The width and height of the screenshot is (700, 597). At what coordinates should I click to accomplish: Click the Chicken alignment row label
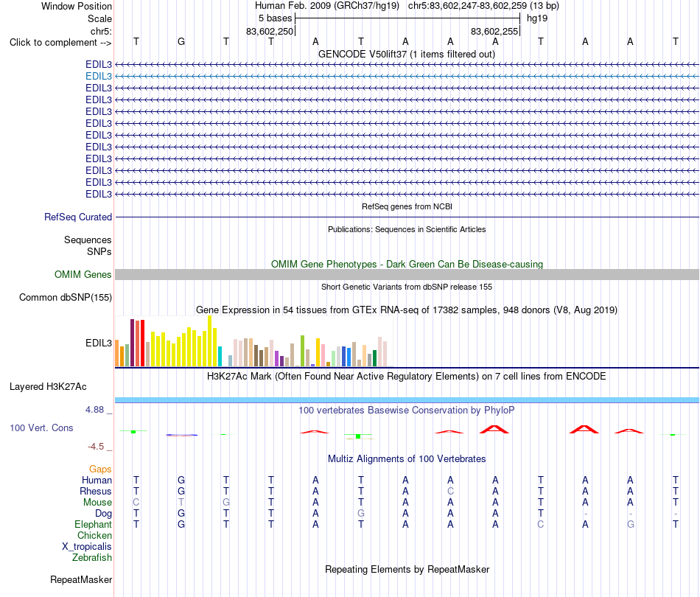click(x=94, y=535)
